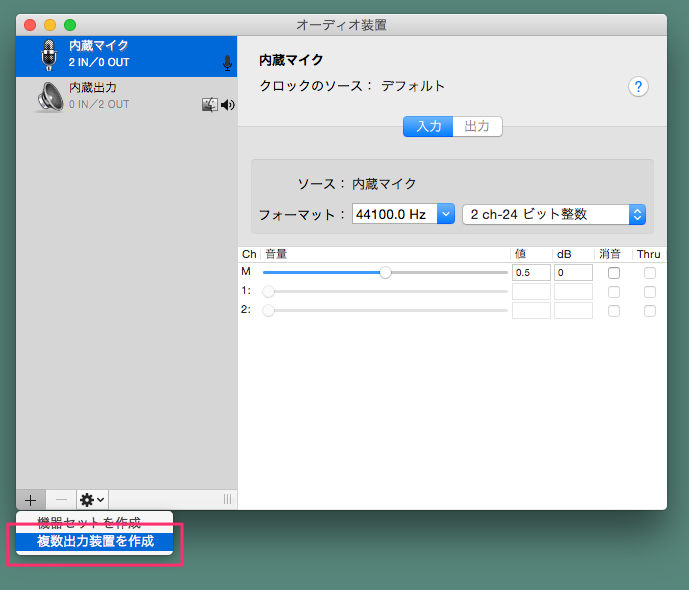This screenshot has height=590, width=689.
Task: Click the Finder system sound output icon
Action: pyautogui.click(x=210, y=105)
